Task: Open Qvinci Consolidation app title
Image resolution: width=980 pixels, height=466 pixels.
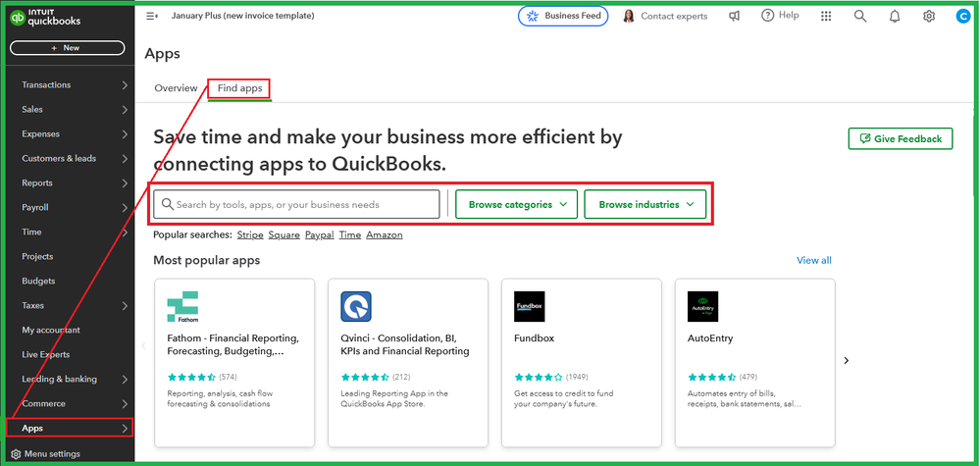Action: click(405, 344)
